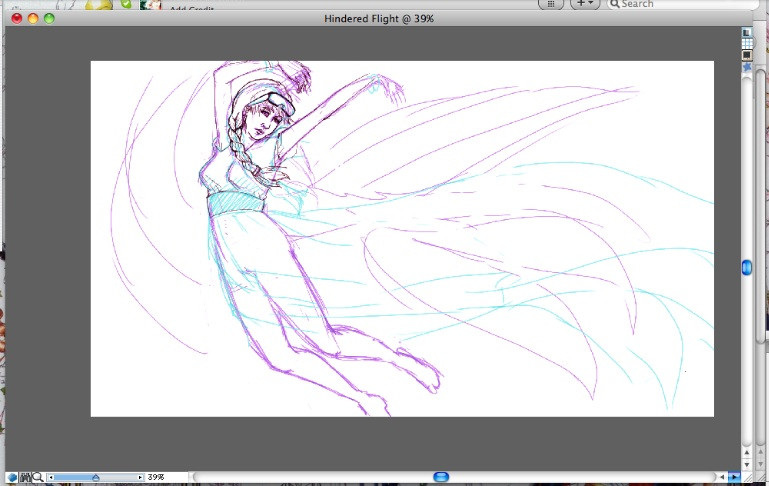This screenshot has width=769, height=486.
Task: Click the blue star icon in the right strip
Action: click(x=747, y=66)
